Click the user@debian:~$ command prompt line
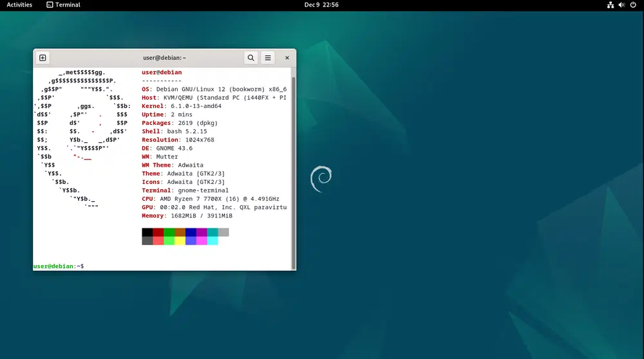The image size is (644, 359). tap(59, 266)
